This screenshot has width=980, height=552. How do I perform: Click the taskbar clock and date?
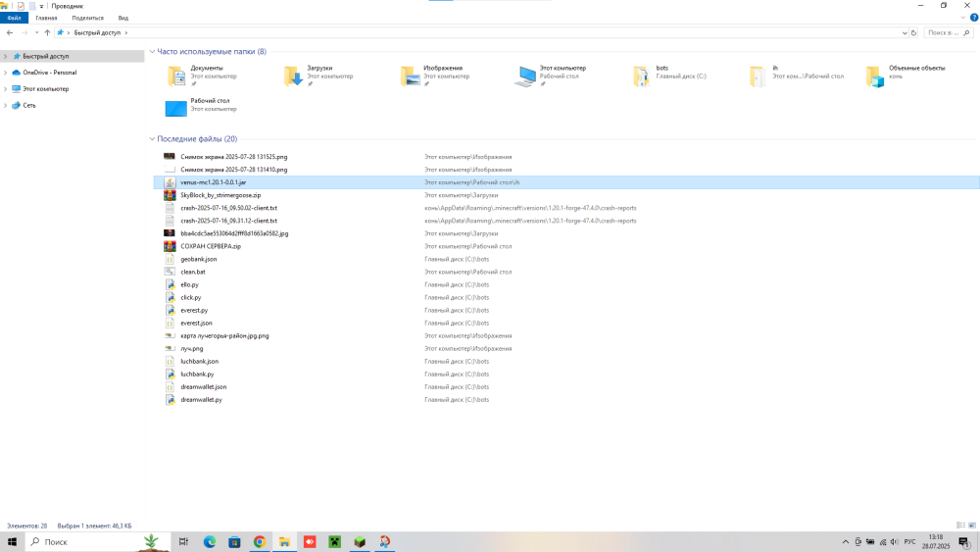pos(936,541)
